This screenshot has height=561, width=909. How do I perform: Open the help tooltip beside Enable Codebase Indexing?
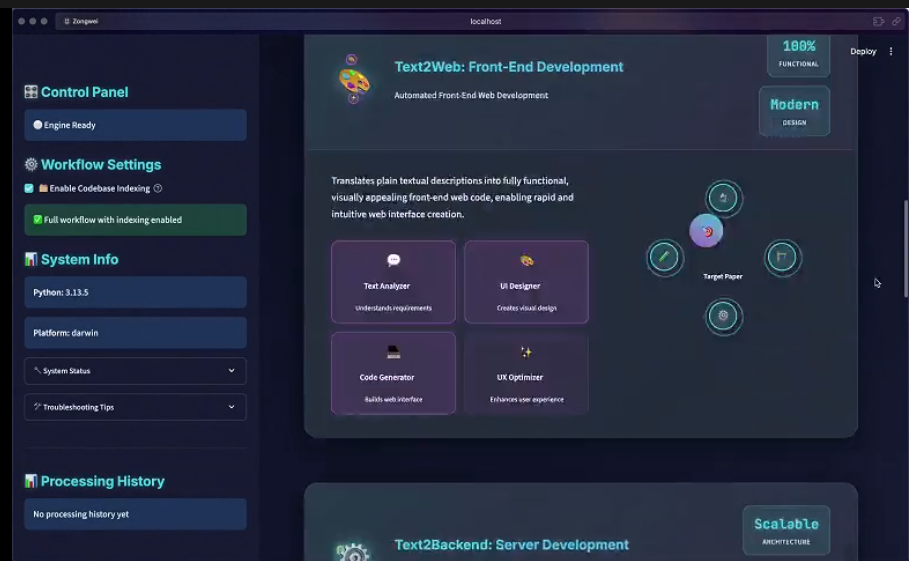(158, 188)
